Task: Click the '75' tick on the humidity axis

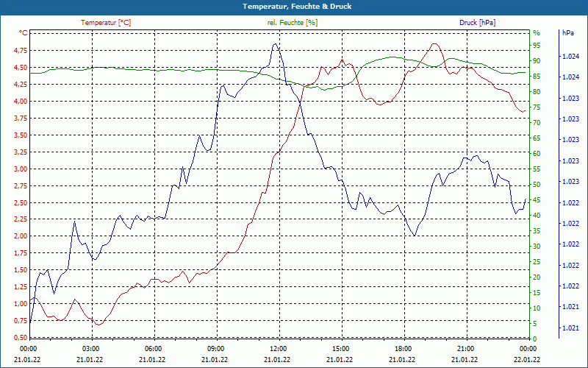Action: click(x=537, y=107)
